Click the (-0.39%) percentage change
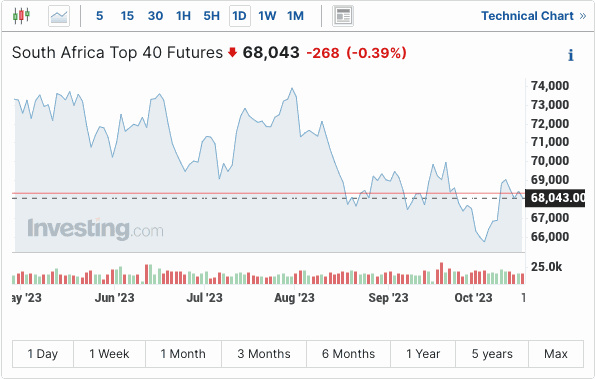This screenshot has height=379, width=595. [376, 53]
